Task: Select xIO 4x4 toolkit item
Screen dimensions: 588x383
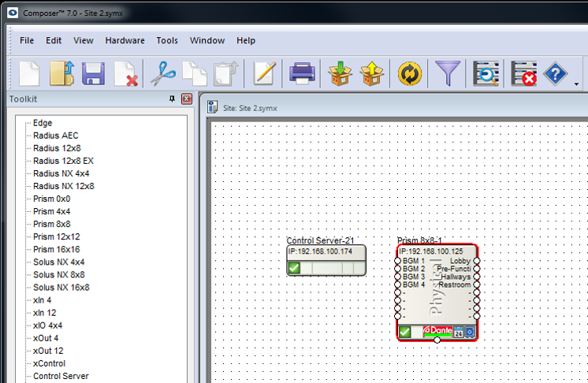Action: (47, 325)
